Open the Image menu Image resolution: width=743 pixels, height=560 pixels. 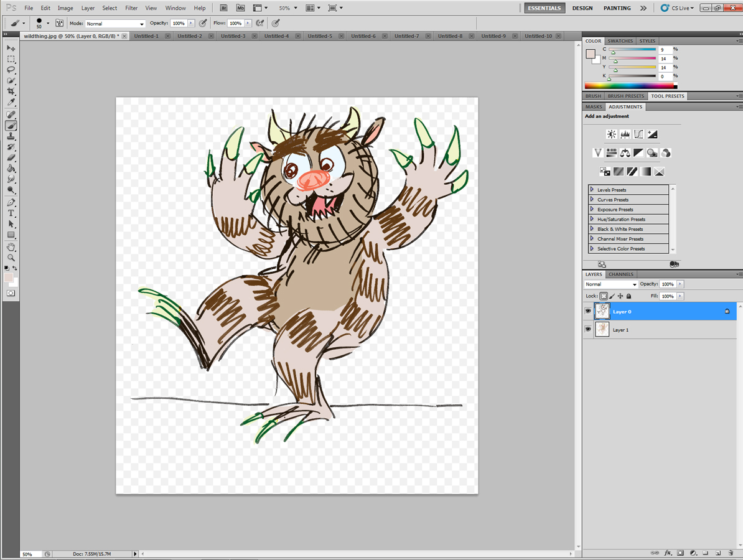pos(65,8)
